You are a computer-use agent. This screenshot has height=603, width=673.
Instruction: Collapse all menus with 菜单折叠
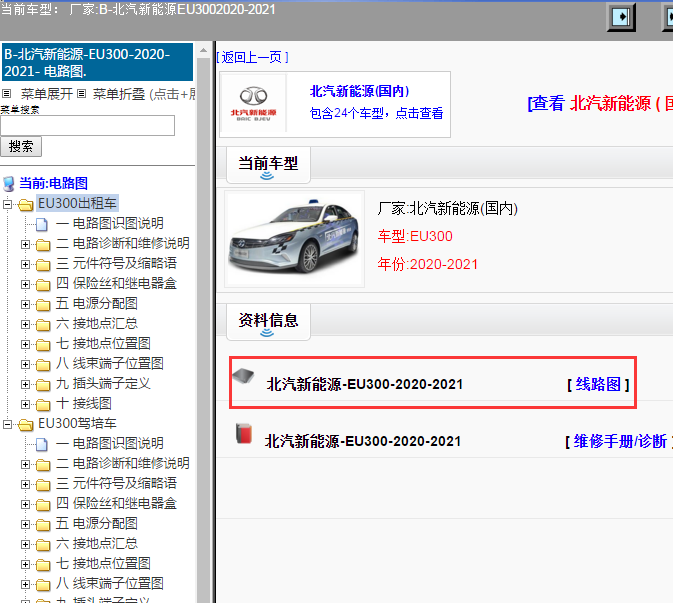pyautogui.click(x=119, y=94)
